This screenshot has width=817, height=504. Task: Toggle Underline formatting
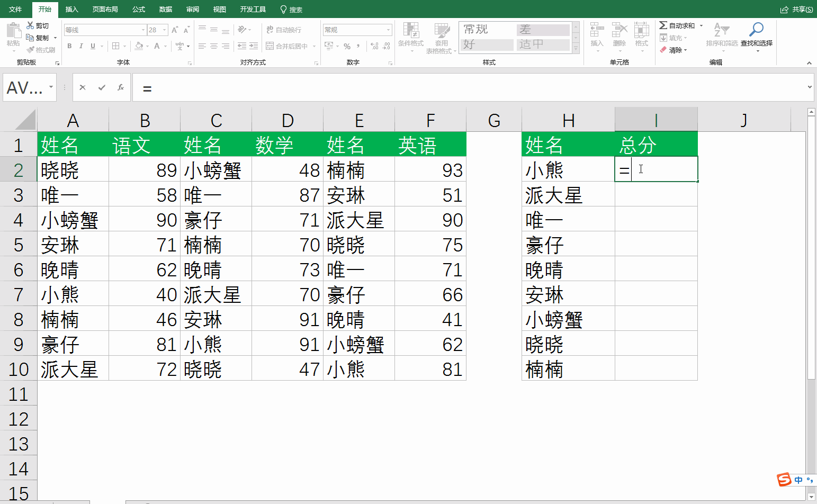click(93, 46)
